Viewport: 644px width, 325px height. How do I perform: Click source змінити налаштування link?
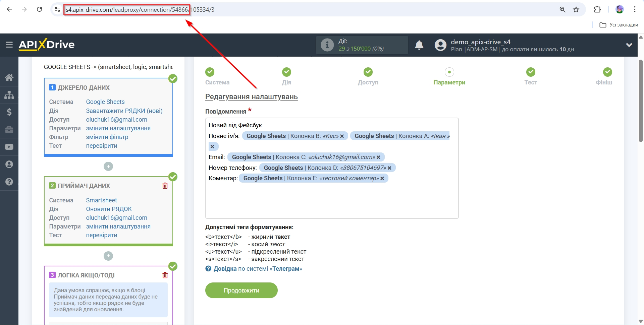pyautogui.click(x=118, y=128)
